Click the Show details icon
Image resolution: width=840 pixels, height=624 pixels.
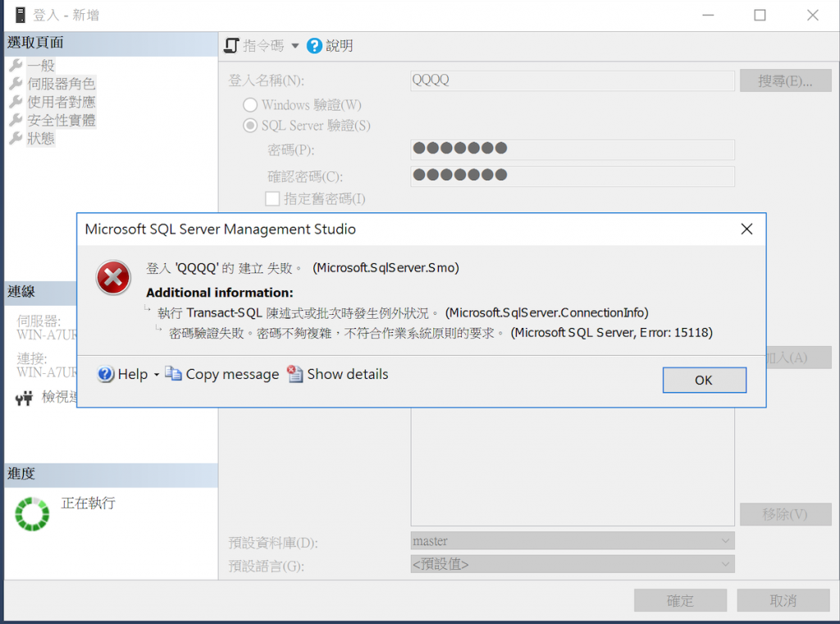294,373
